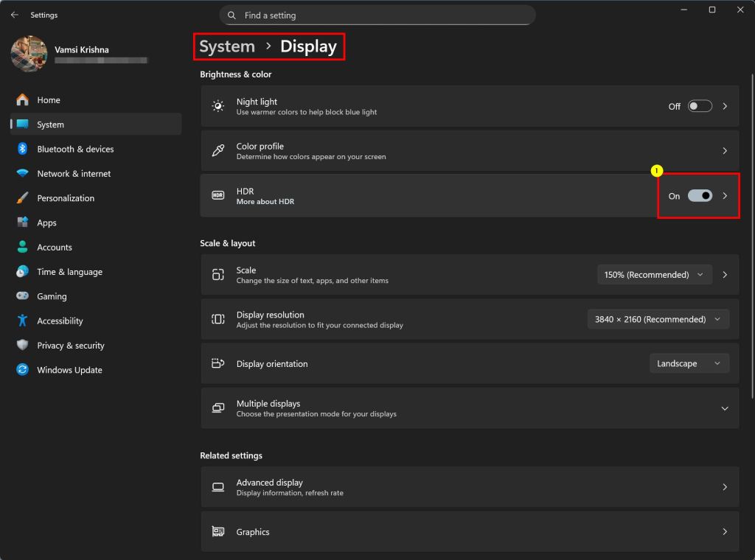The image size is (755, 560).
Task: Click the Bluetooth icon in sidebar
Action: click(22, 149)
